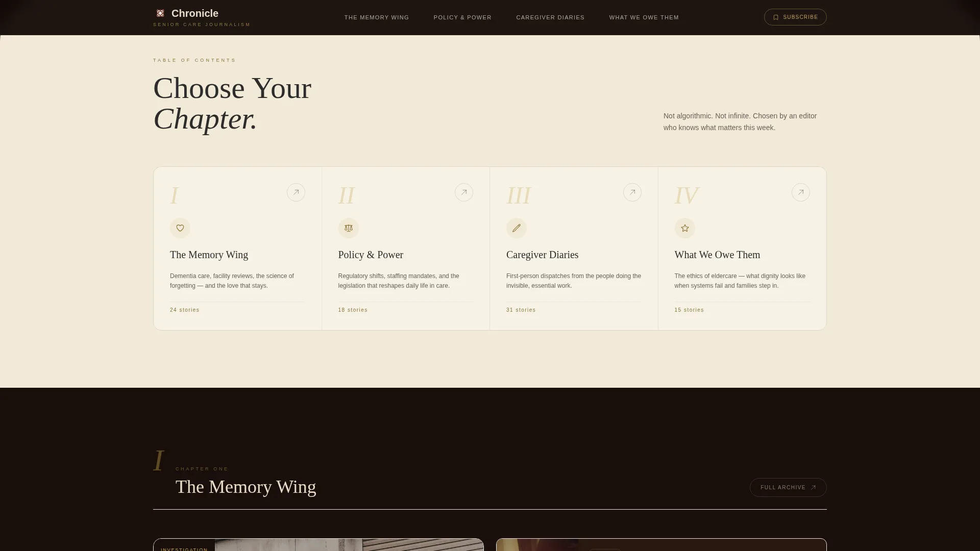The width and height of the screenshot is (980, 551).
Task: Click the 'Choose Your Chapter.' heading
Action: [232, 104]
